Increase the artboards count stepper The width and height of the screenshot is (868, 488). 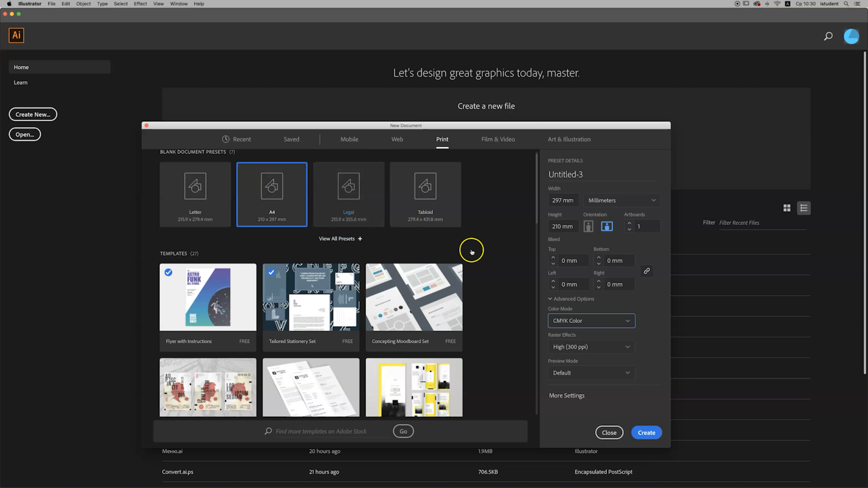(629, 223)
